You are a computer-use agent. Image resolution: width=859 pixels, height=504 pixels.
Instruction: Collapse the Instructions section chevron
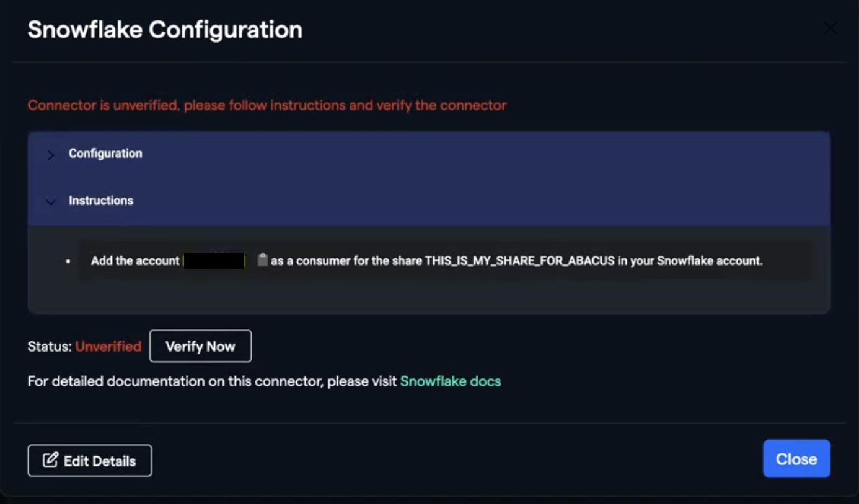click(51, 201)
